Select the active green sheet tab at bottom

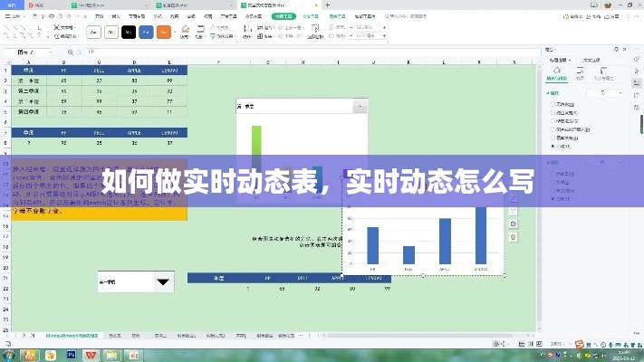click(x=72, y=336)
